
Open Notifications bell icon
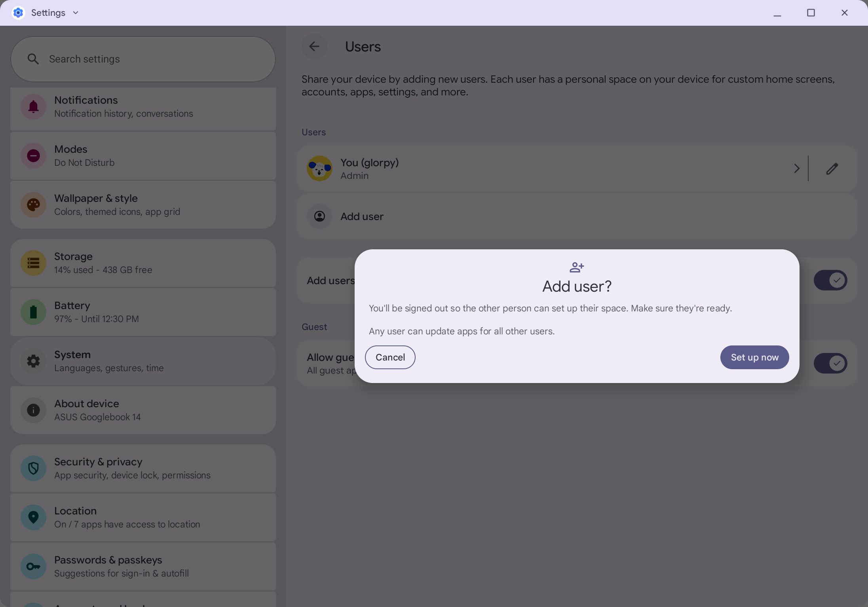(x=33, y=106)
